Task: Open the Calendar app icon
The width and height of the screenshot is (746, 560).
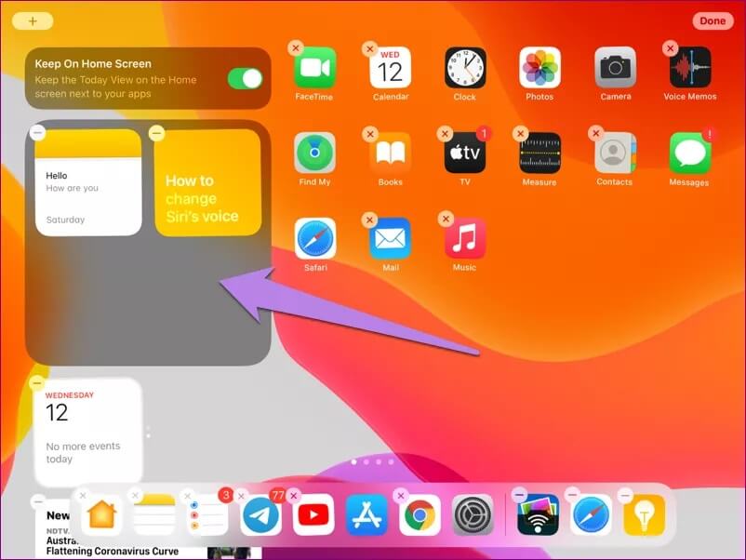Action: 390,68
